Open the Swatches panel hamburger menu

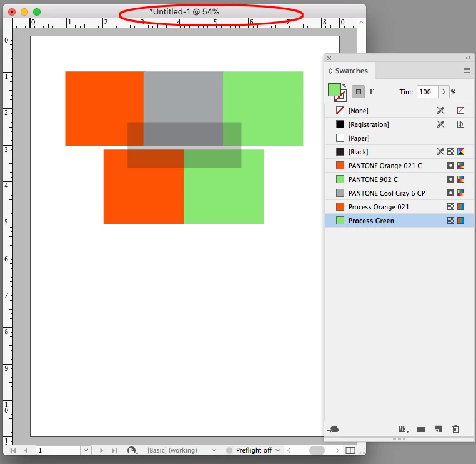click(467, 71)
